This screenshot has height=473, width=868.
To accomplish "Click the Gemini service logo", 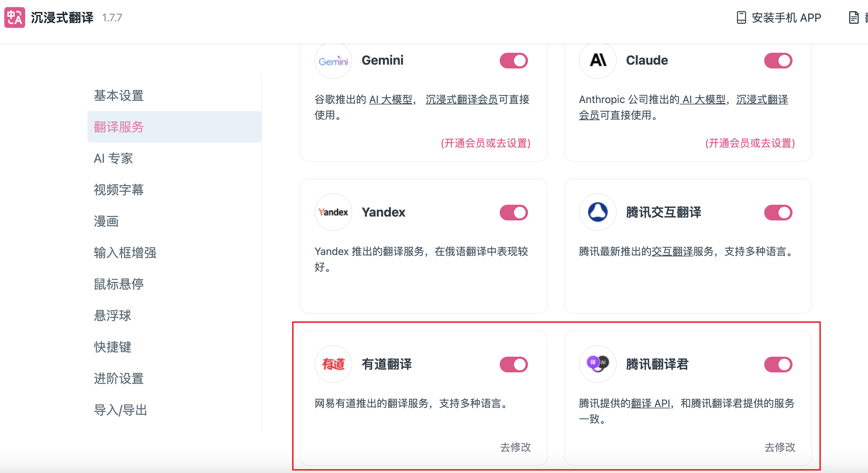I will click(x=333, y=61).
